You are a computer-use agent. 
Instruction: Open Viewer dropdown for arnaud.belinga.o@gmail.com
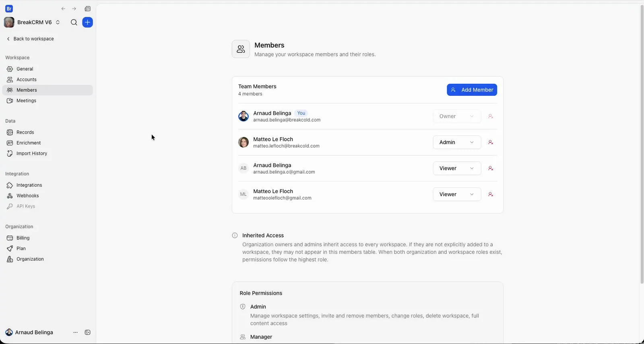tap(457, 169)
